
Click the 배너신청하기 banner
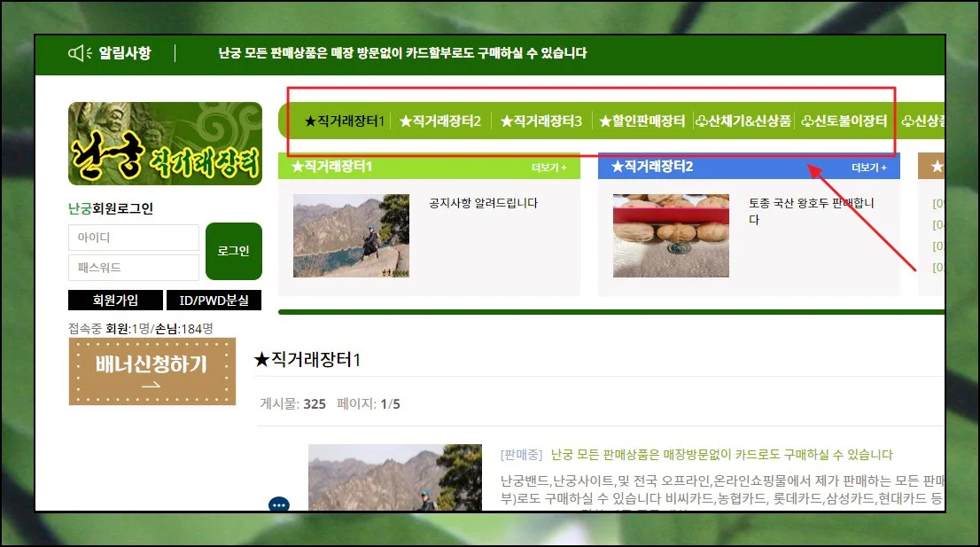click(152, 372)
